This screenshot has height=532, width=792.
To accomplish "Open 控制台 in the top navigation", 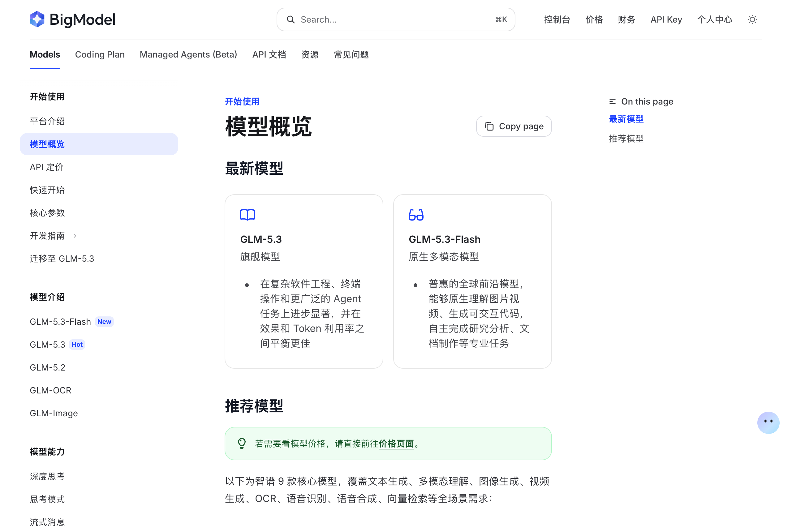I will point(557,20).
